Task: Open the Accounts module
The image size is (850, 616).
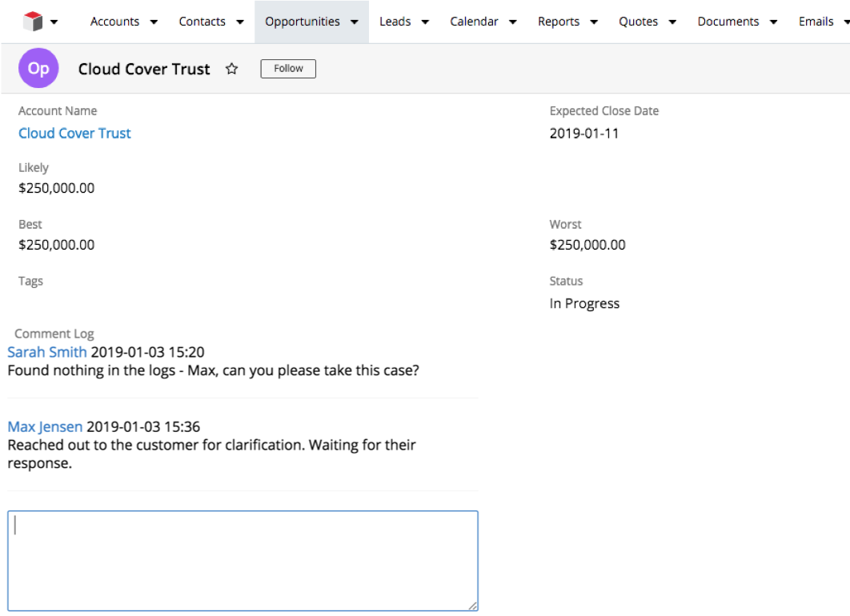Action: coord(114,22)
